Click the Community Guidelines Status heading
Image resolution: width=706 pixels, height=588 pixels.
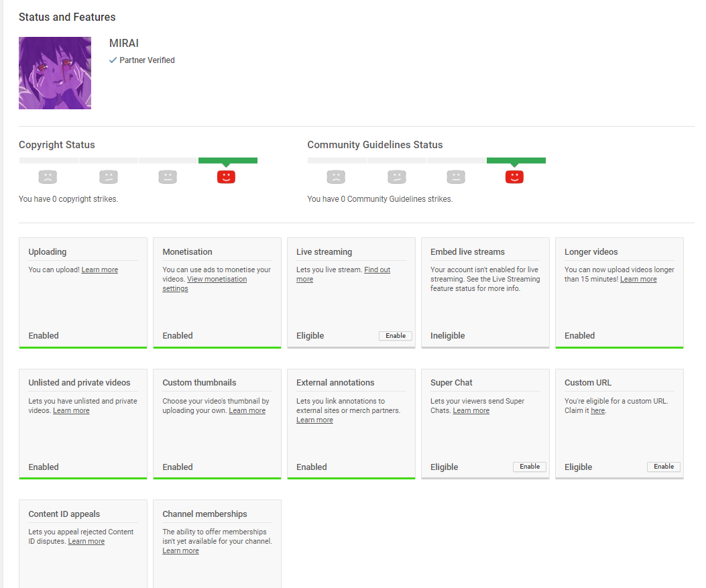(x=375, y=145)
